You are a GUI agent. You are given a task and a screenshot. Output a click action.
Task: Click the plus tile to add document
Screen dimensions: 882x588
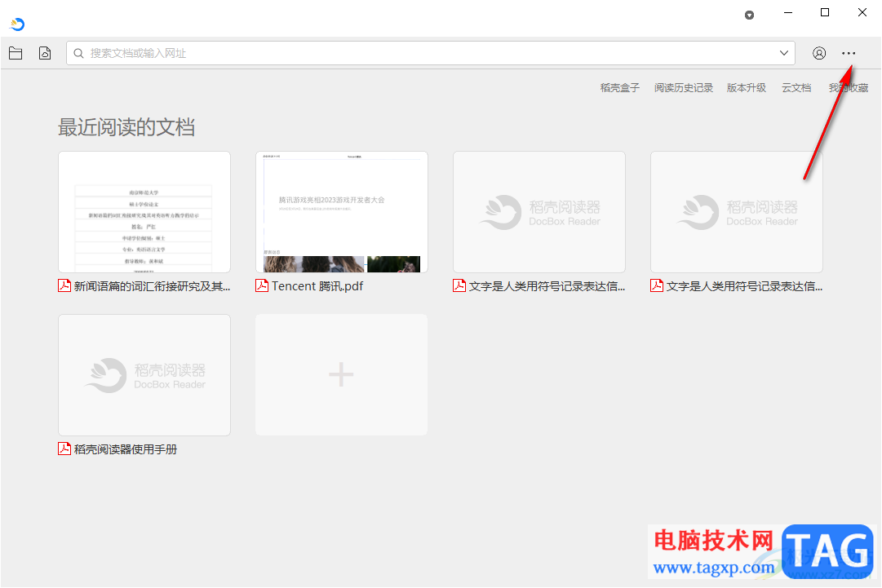click(x=341, y=375)
